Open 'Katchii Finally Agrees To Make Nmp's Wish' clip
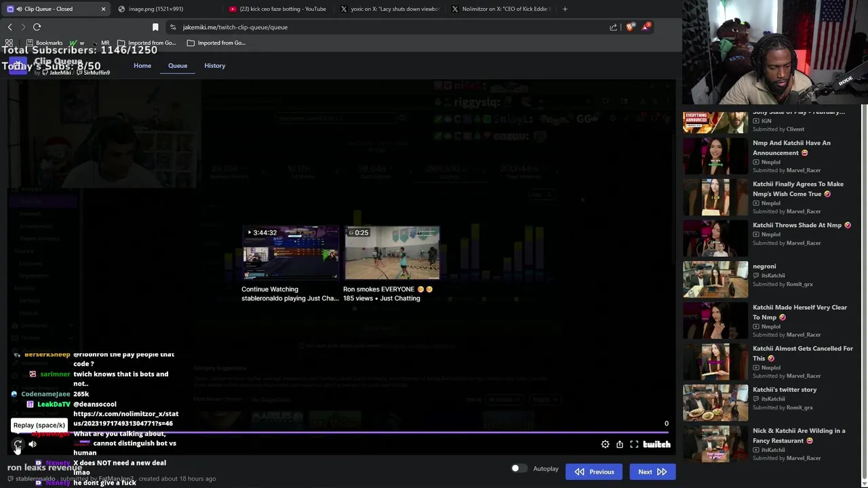This screenshot has height=488, width=868. click(x=798, y=189)
